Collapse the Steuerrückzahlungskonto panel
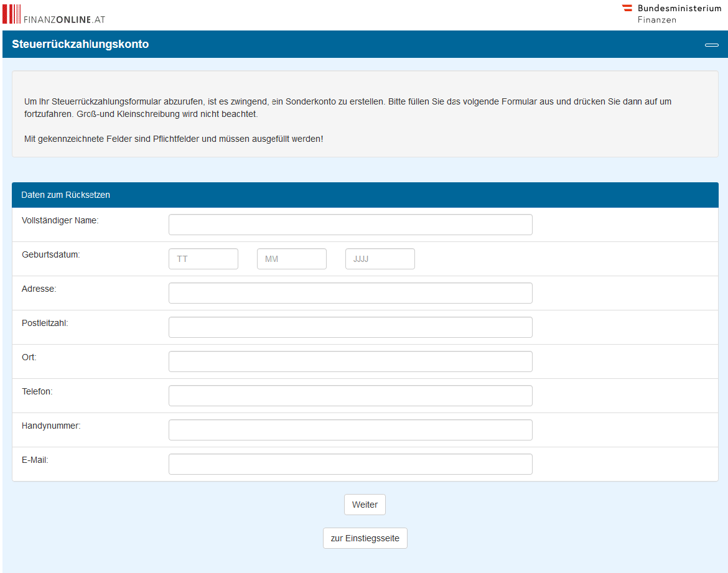This screenshot has width=728, height=573. (x=711, y=45)
